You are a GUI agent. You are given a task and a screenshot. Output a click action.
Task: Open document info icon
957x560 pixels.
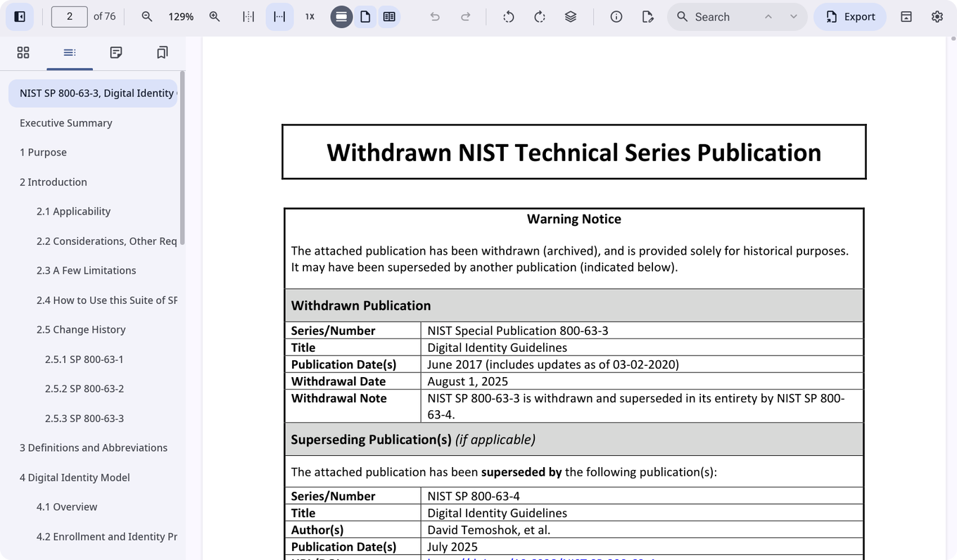tap(616, 17)
